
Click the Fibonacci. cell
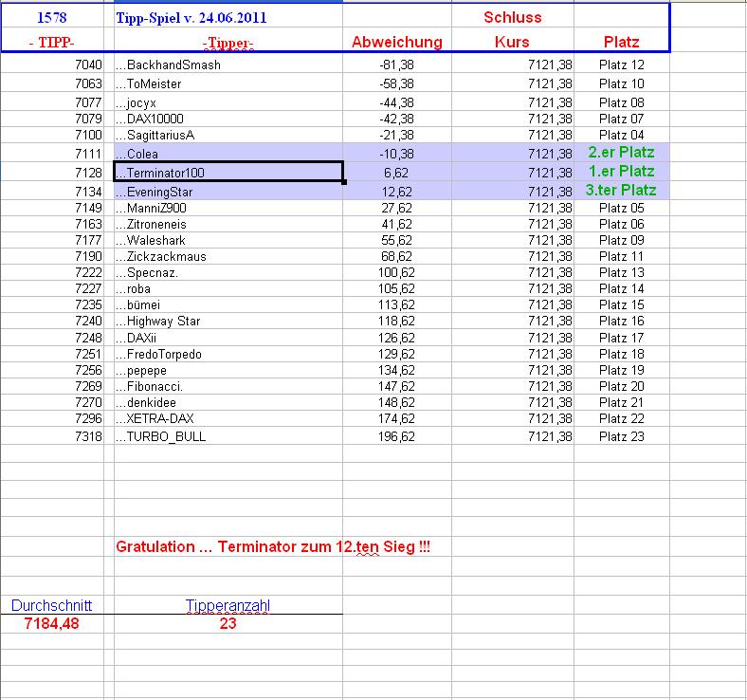[228, 386]
